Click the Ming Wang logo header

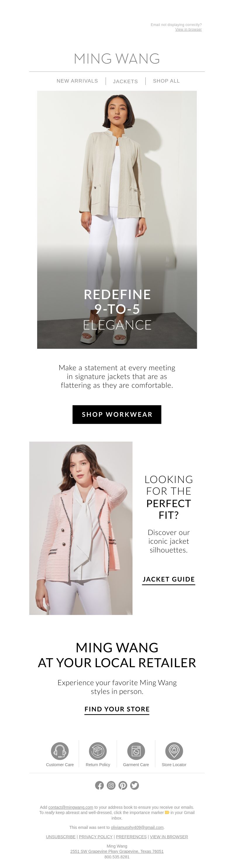point(117,59)
